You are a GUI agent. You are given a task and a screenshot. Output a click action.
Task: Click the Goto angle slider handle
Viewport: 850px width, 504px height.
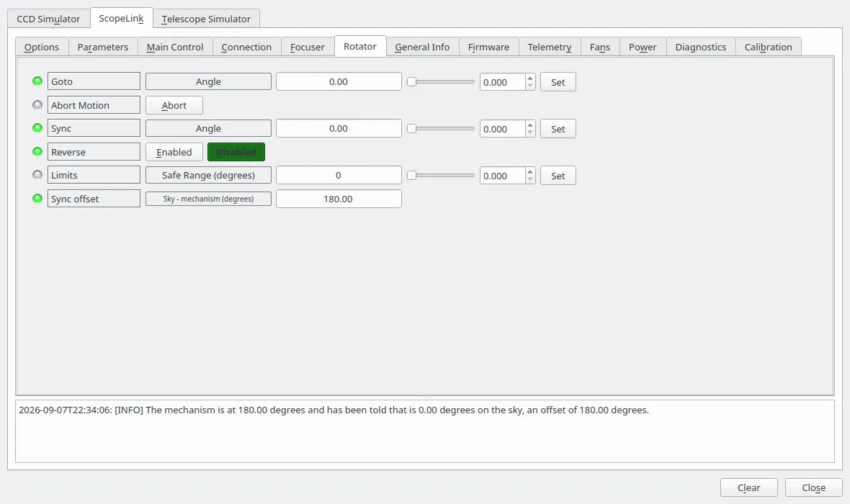(412, 82)
